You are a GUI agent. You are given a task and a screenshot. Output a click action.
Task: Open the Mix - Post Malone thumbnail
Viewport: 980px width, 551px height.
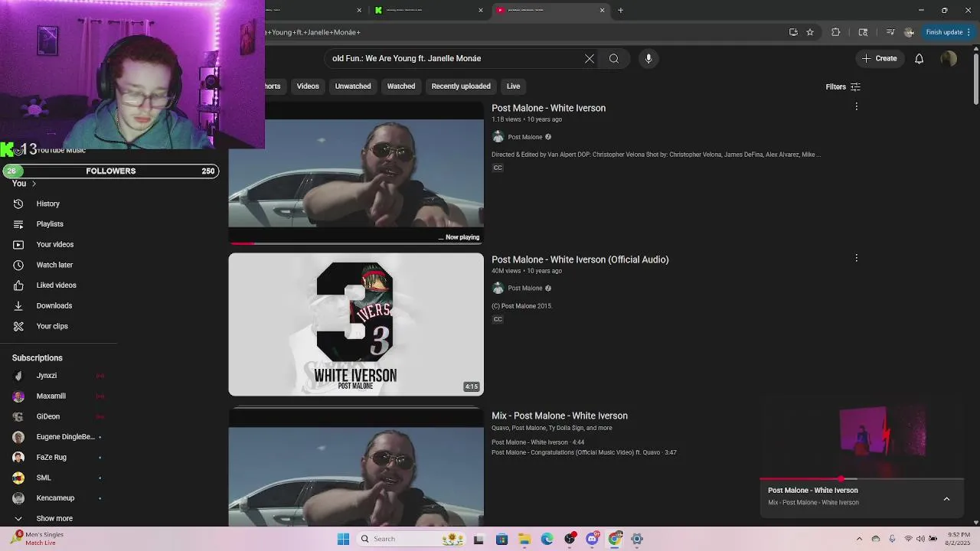click(x=356, y=467)
